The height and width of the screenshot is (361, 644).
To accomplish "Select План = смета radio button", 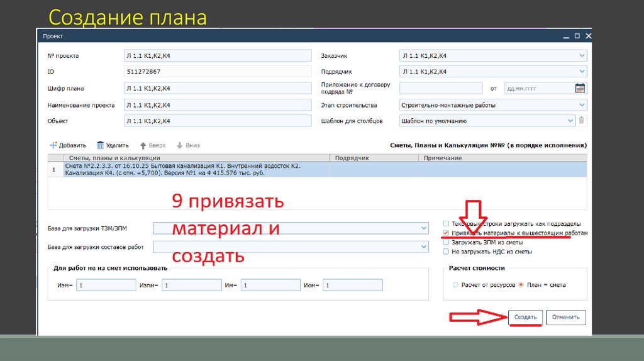I will click(521, 285).
